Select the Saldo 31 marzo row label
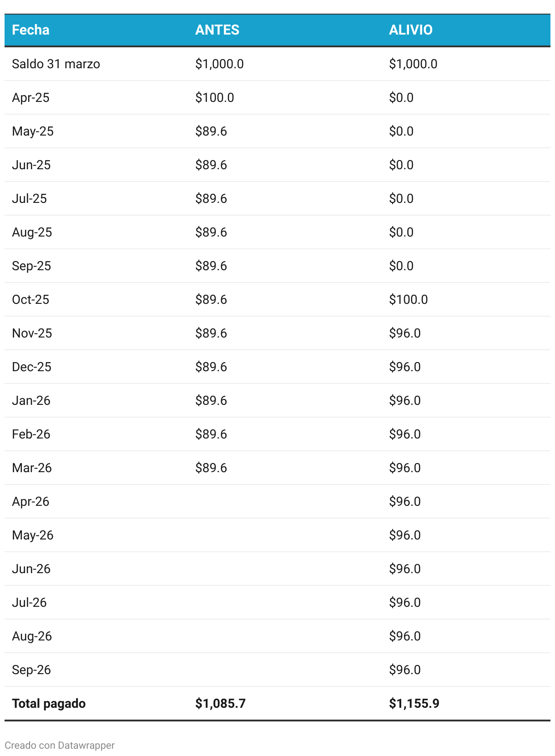The width and height of the screenshot is (555, 756). point(56,64)
